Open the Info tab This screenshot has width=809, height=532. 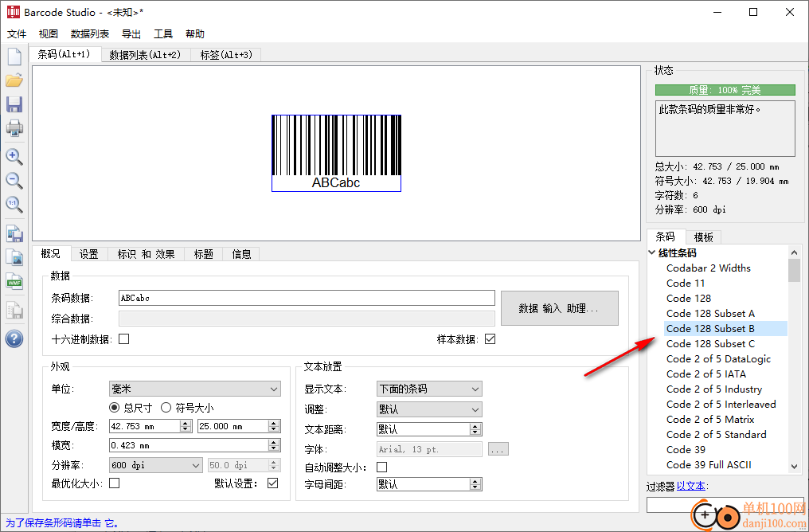point(241,254)
